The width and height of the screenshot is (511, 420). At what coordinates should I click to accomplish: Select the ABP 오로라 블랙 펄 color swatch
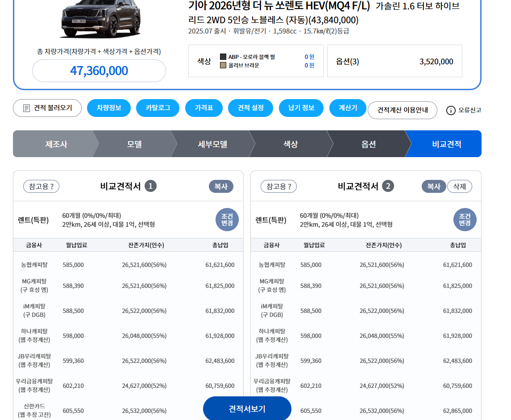pos(223,57)
